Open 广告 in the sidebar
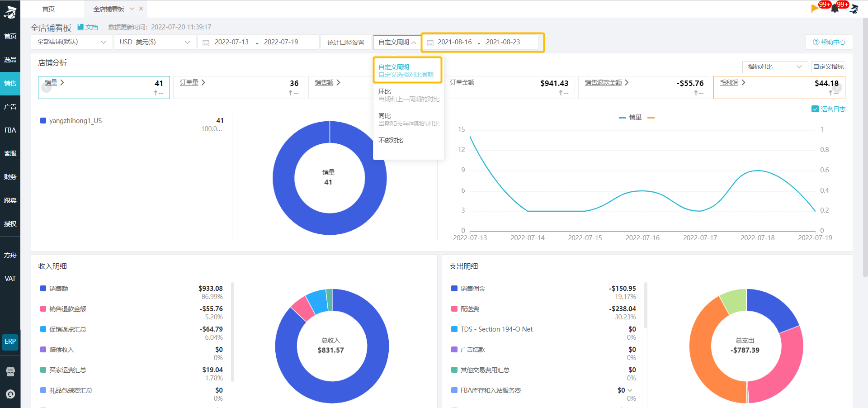The height and width of the screenshot is (408, 868). tap(10, 107)
